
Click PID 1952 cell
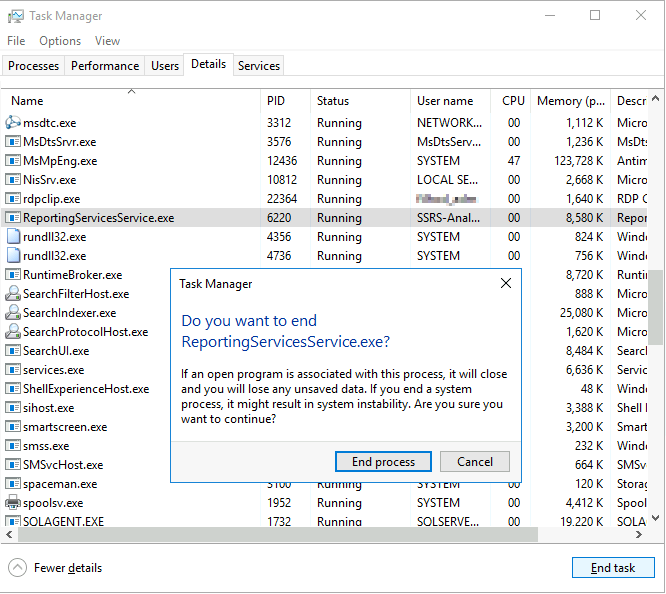pos(279,503)
